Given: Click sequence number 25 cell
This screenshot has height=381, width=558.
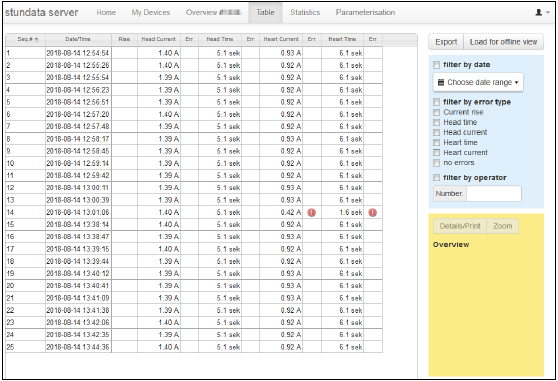Looking at the screenshot, I should [x=25, y=347].
